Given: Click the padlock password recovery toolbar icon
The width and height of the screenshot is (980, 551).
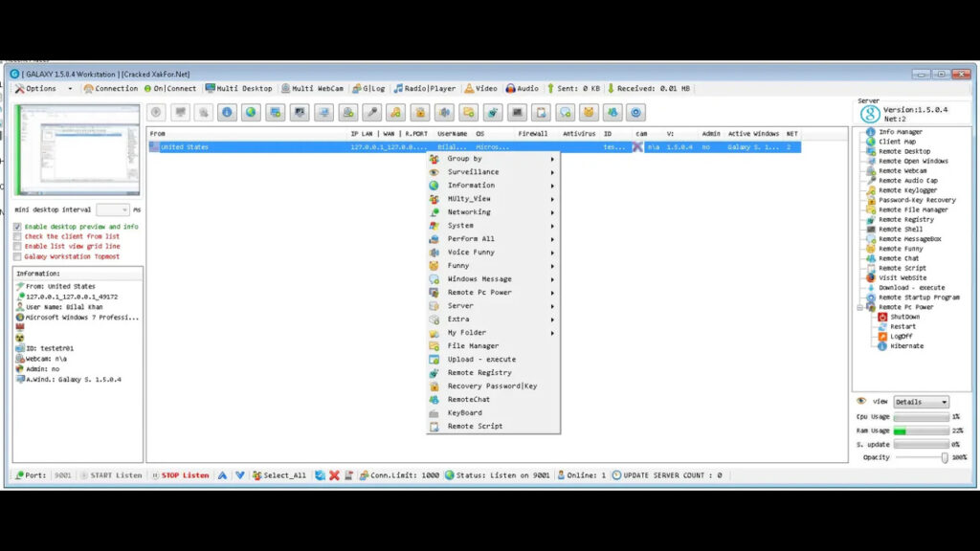Looking at the screenshot, I should point(420,113).
